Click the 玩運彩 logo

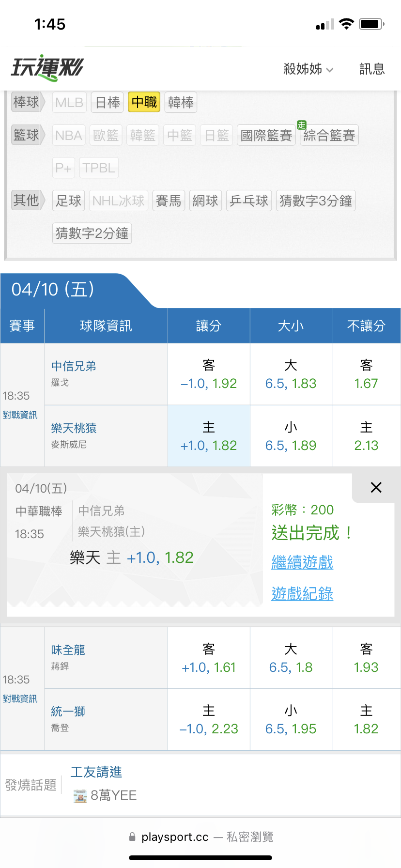click(47, 68)
